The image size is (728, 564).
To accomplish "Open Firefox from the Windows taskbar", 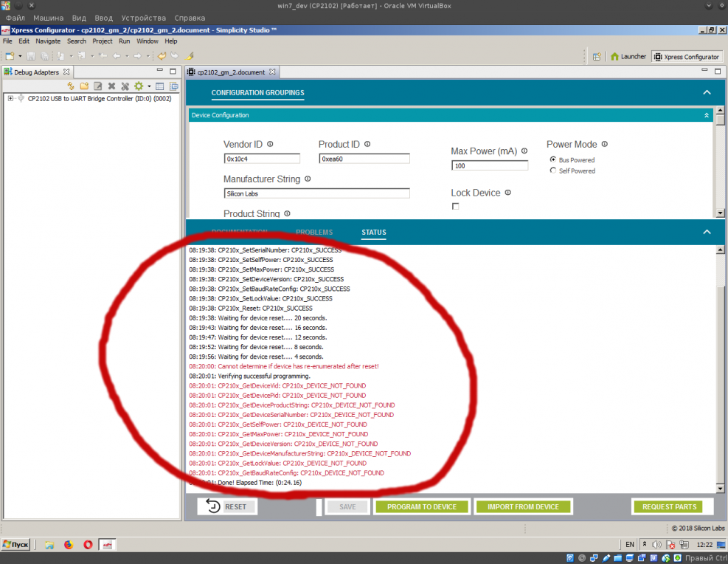I will coord(69,545).
